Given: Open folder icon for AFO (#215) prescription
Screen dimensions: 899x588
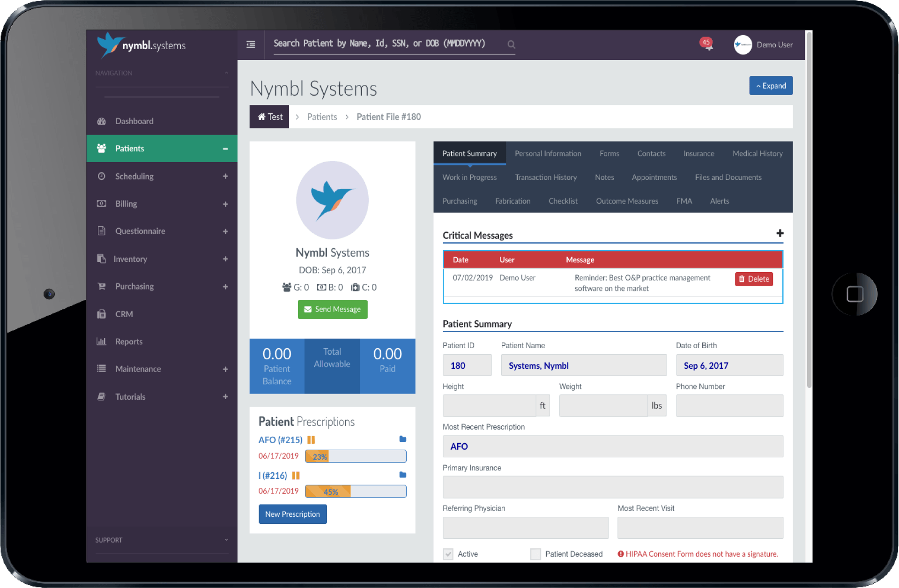Looking at the screenshot, I should [x=402, y=439].
